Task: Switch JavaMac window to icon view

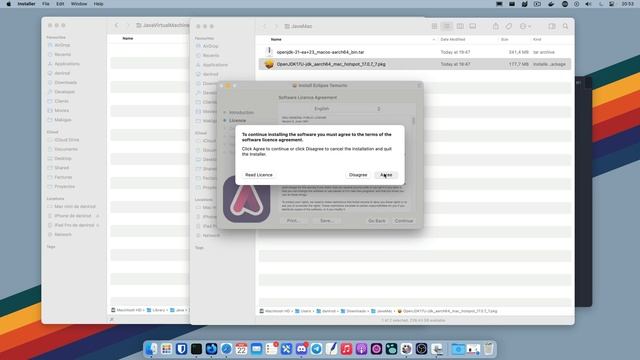Action: (434, 26)
